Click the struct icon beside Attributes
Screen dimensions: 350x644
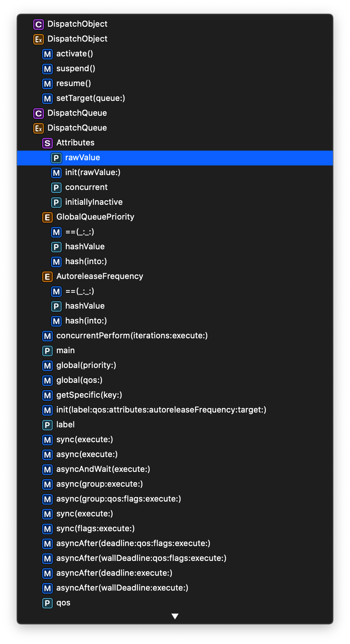[x=47, y=143]
